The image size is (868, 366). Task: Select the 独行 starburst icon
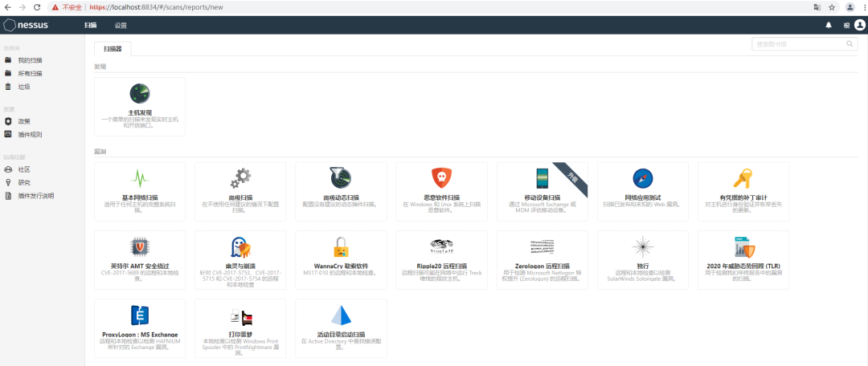[643, 246]
